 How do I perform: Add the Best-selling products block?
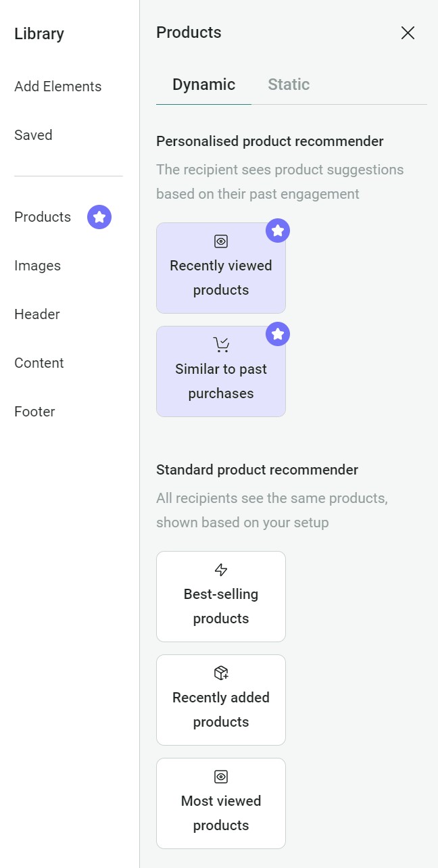220,596
